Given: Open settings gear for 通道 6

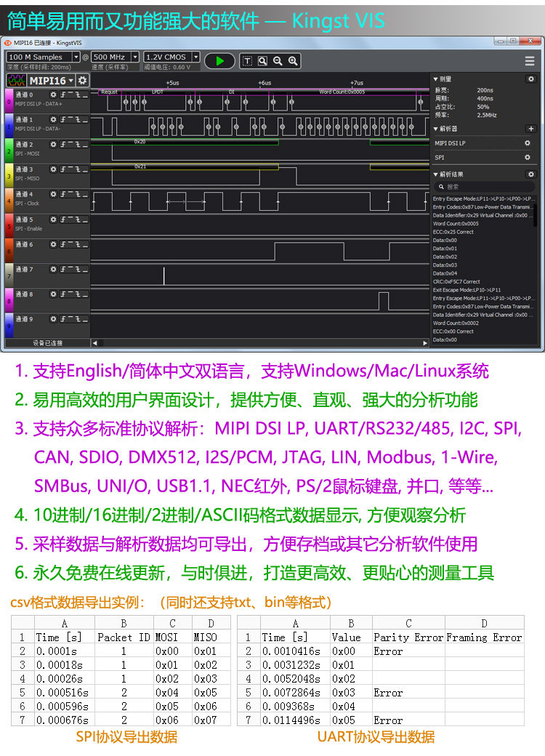Looking at the screenshot, I should [54, 244].
